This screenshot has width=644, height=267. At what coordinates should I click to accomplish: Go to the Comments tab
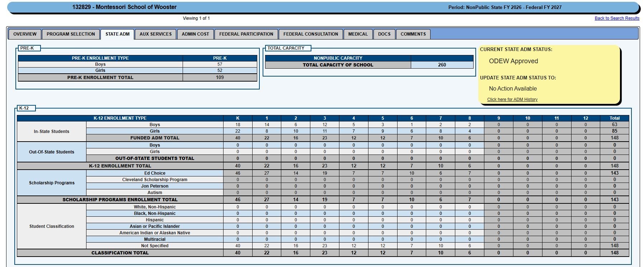[x=413, y=34]
